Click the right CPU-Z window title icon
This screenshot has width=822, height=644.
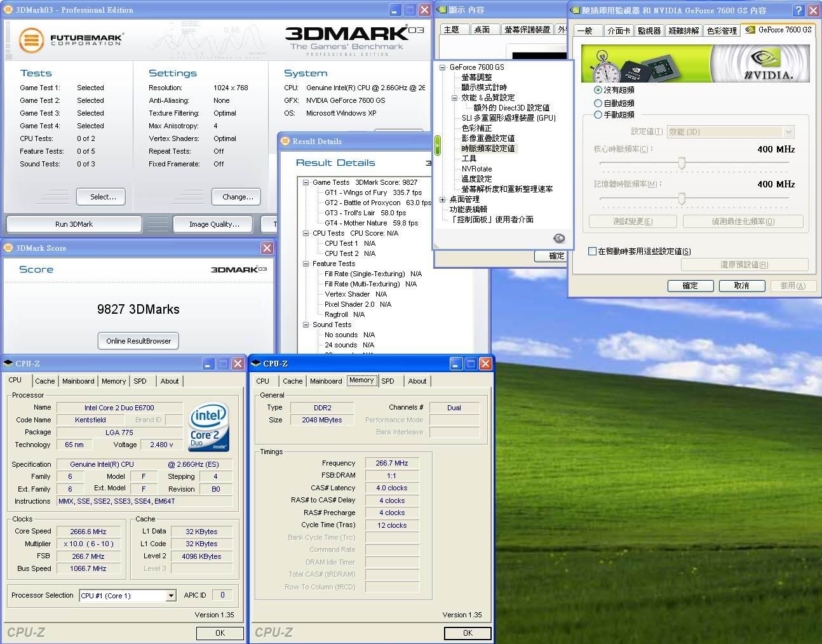(256, 363)
